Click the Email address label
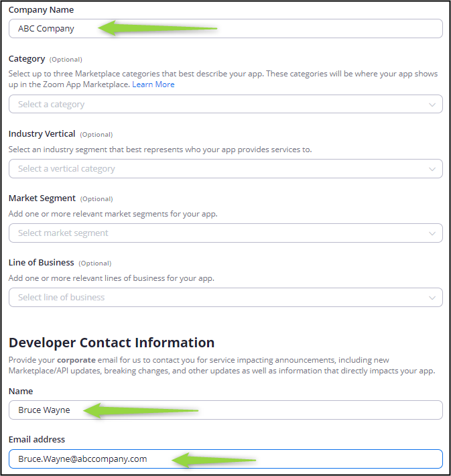The height and width of the screenshot is (476, 451). pyautogui.click(x=37, y=439)
